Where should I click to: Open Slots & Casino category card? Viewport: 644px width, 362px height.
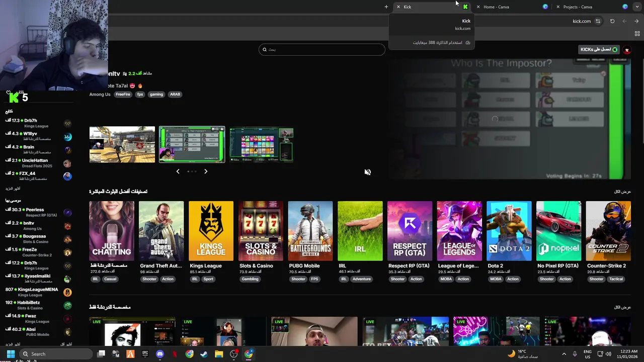[x=261, y=231]
